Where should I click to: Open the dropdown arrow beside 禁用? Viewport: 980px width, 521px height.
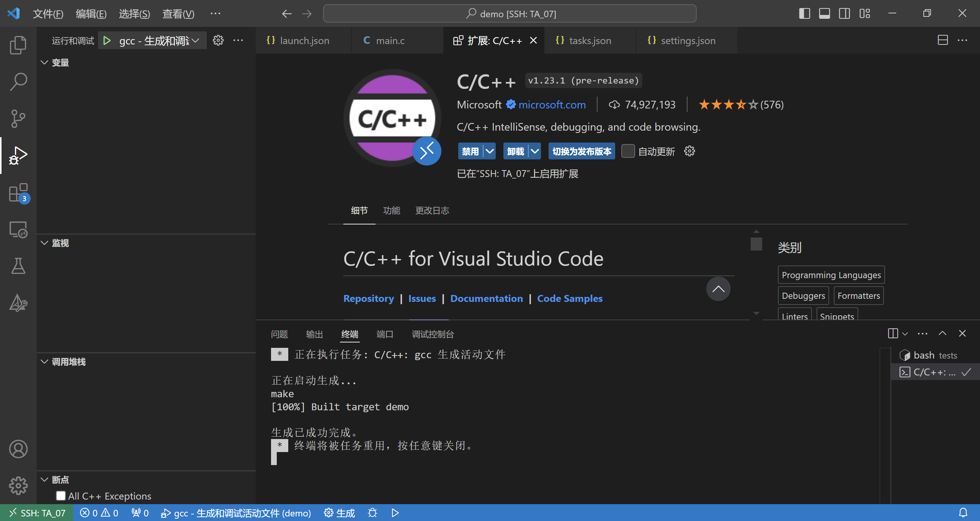[x=490, y=151]
